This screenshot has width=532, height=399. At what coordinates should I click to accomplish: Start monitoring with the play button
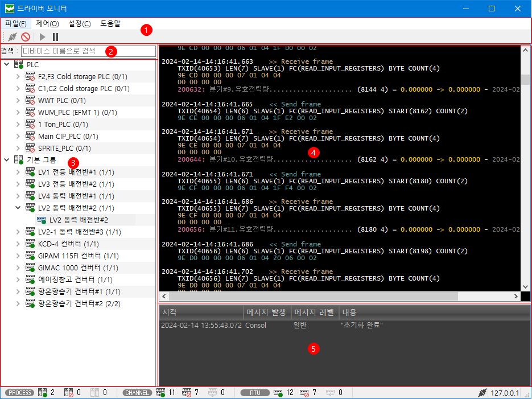tap(43, 36)
